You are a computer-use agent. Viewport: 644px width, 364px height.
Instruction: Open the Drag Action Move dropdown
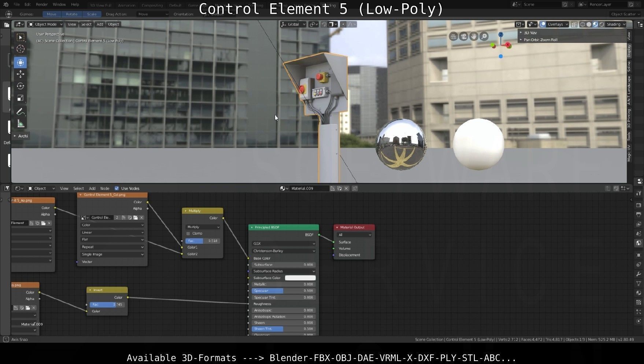(153, 14)
